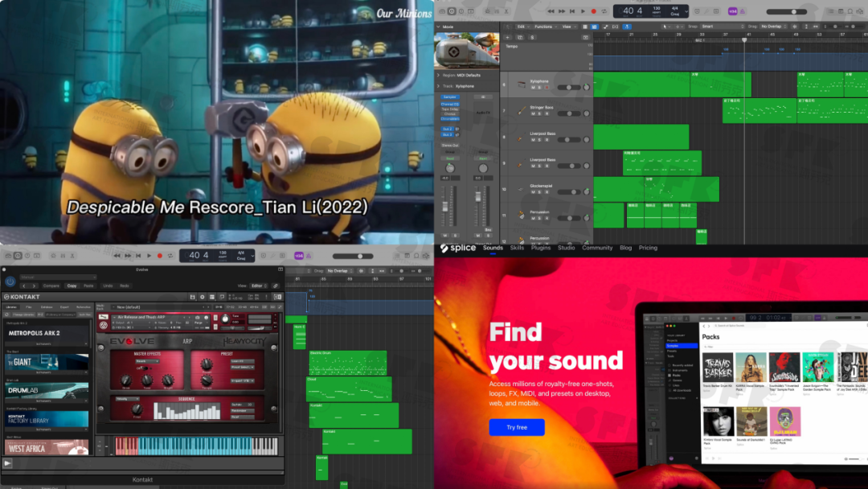
Task: Toggle purple count-in button in top-right Logic
Action: tap(732, 11)
